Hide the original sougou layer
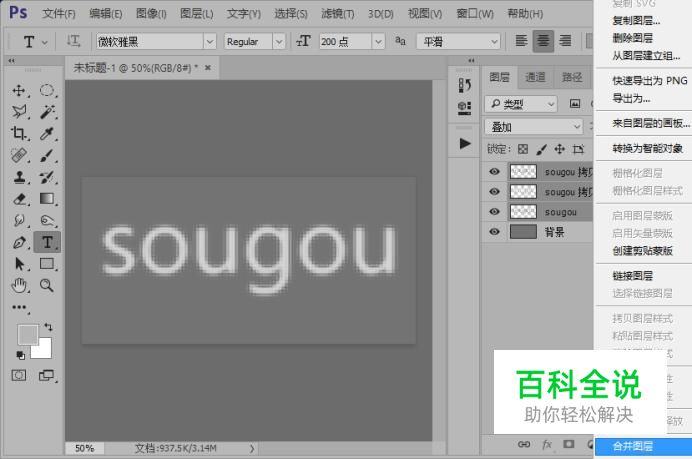692x459 pixels. coord(494,211)
